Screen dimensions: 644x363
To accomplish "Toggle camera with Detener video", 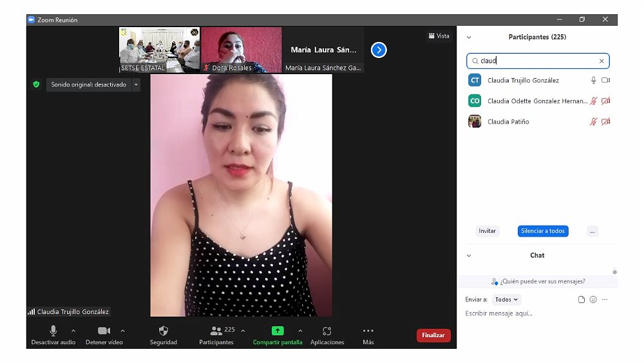I will point(104,331).
